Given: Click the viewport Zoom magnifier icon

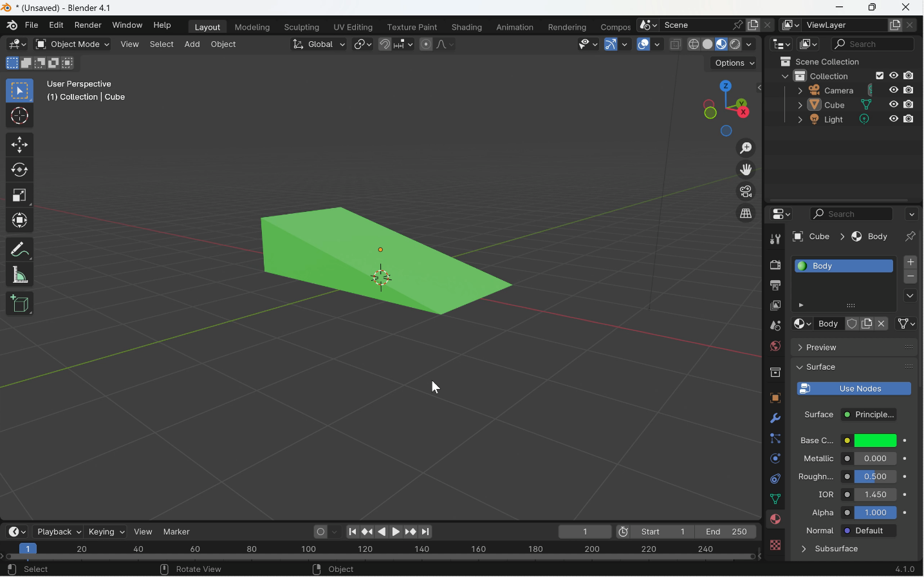Looking at the screenshot, I should point(746,148).
